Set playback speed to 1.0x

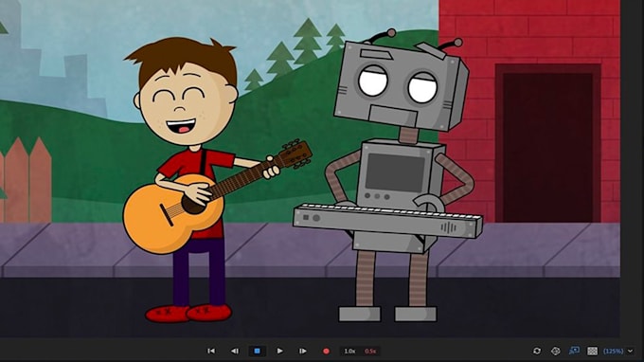coord(349,351)
